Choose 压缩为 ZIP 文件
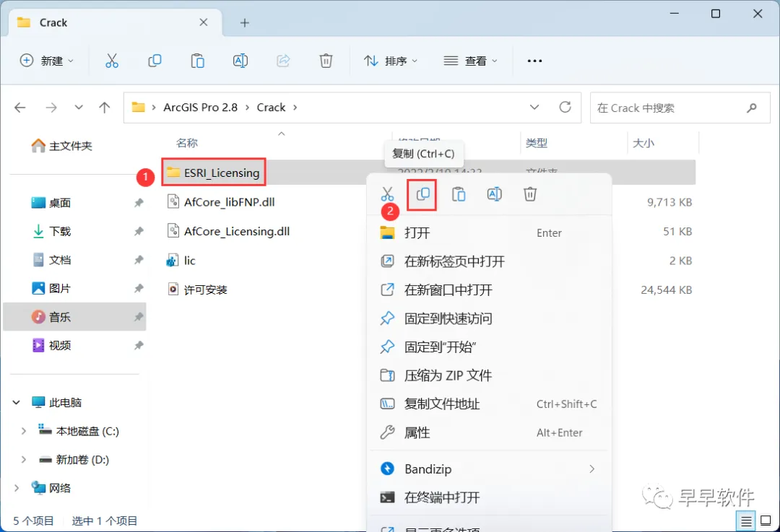 (489, 375)
